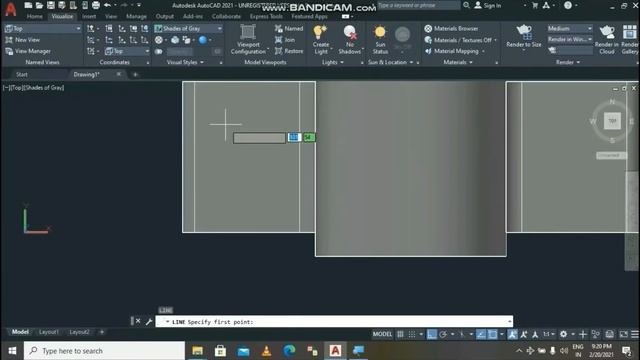Open workspace switching gear icon
This screenshot has width=640, height=360.
tap(563, 334)
